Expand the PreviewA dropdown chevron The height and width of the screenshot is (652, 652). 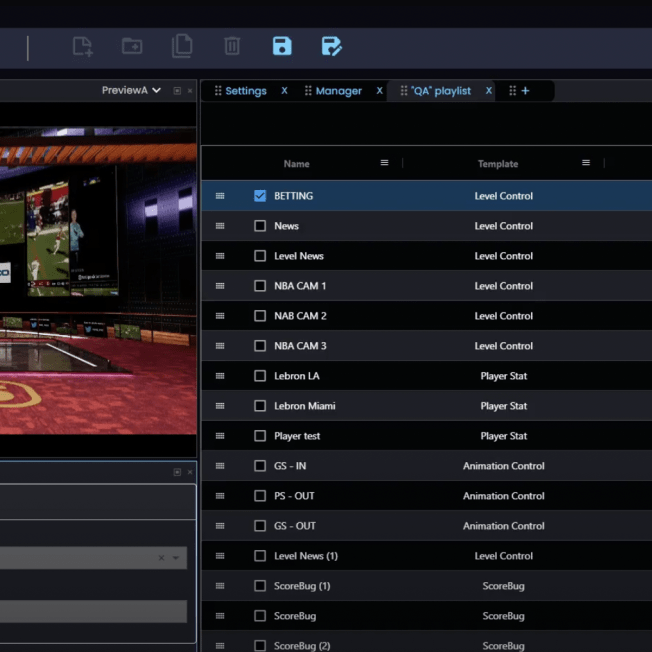click(156, 91)
